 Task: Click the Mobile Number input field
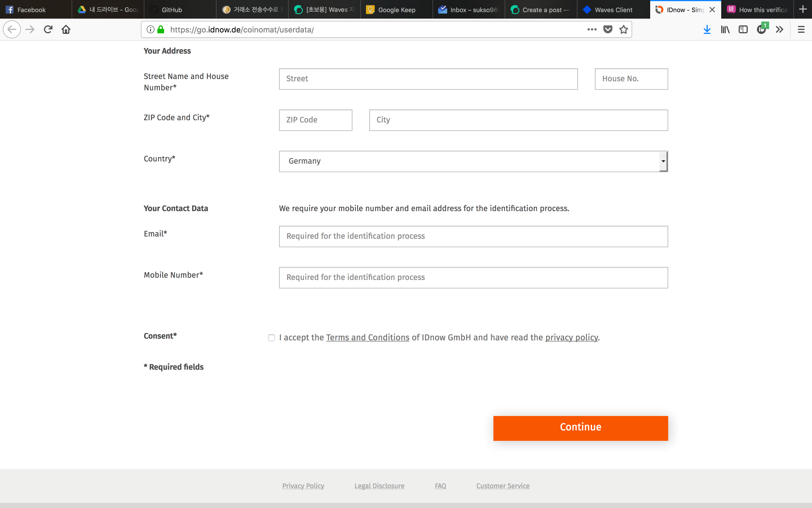(473, 277)
